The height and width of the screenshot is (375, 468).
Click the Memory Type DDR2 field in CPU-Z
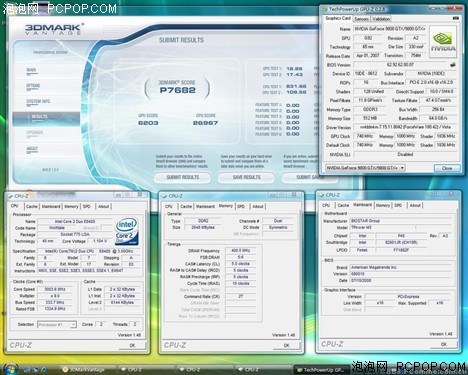(x=203, y=221)
